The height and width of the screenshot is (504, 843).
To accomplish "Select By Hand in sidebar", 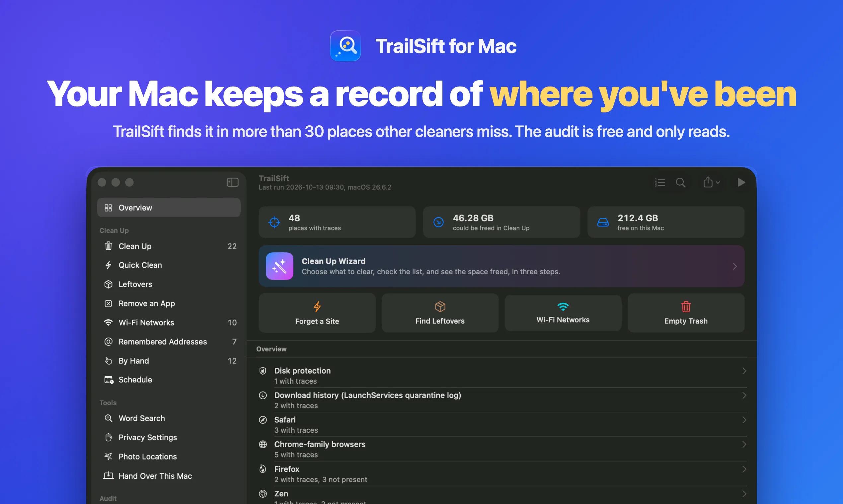I will (169, 361).
